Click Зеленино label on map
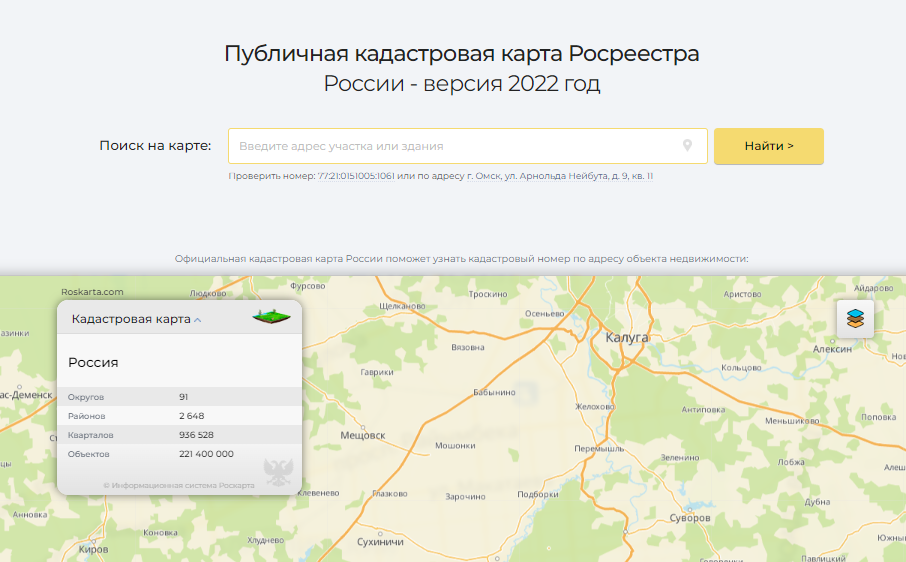The image size is (906, 562). pyautogui.click(x=680, y=457)
